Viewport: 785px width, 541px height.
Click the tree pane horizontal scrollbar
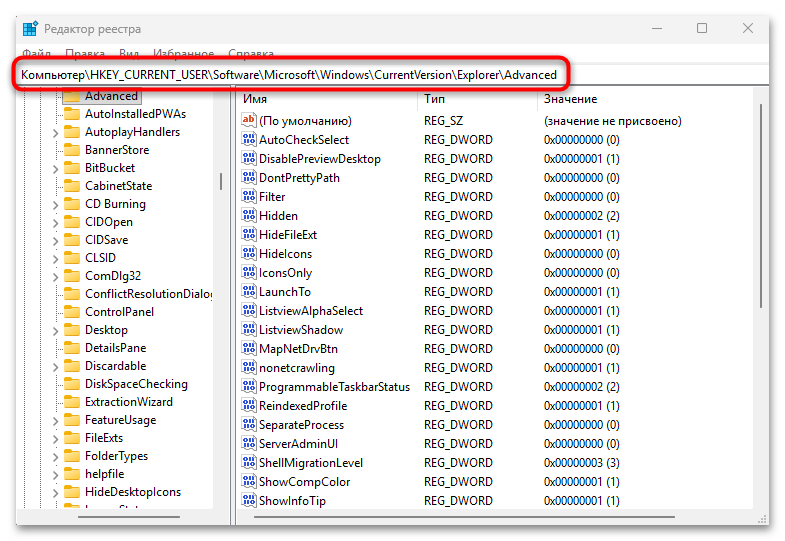129,517
